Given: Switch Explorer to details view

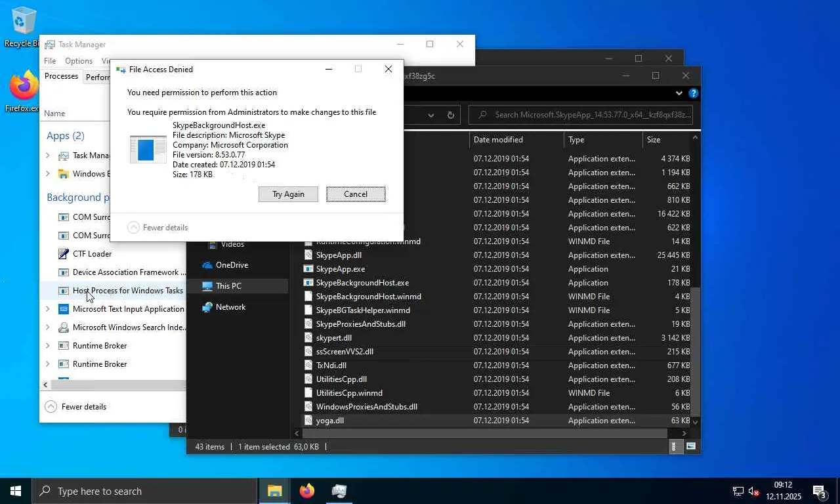Looking at the screenshot, I should 675,446.
